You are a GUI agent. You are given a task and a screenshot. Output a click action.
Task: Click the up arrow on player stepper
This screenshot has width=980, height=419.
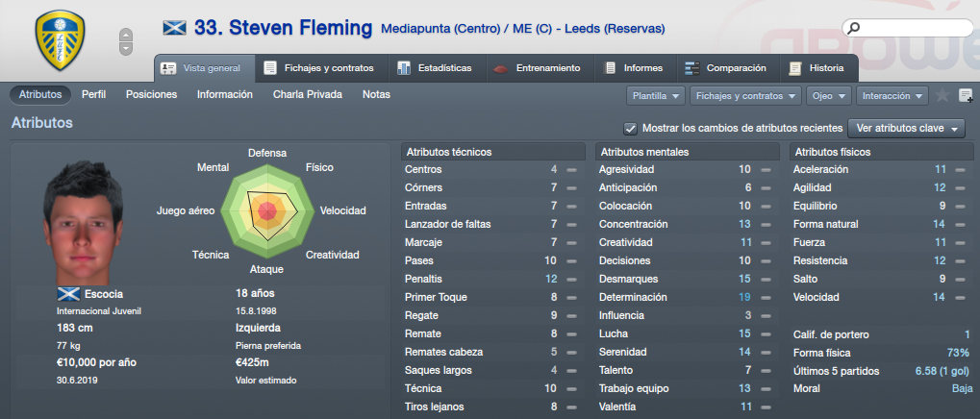pyautogui.click(x=126, y=35)
